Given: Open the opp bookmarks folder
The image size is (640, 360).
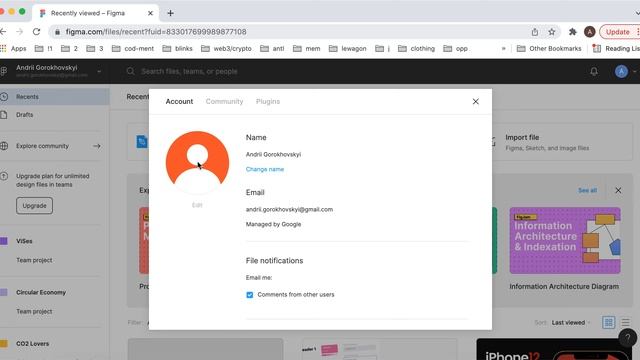Looking at the screenshot, I should coord(456,49).
